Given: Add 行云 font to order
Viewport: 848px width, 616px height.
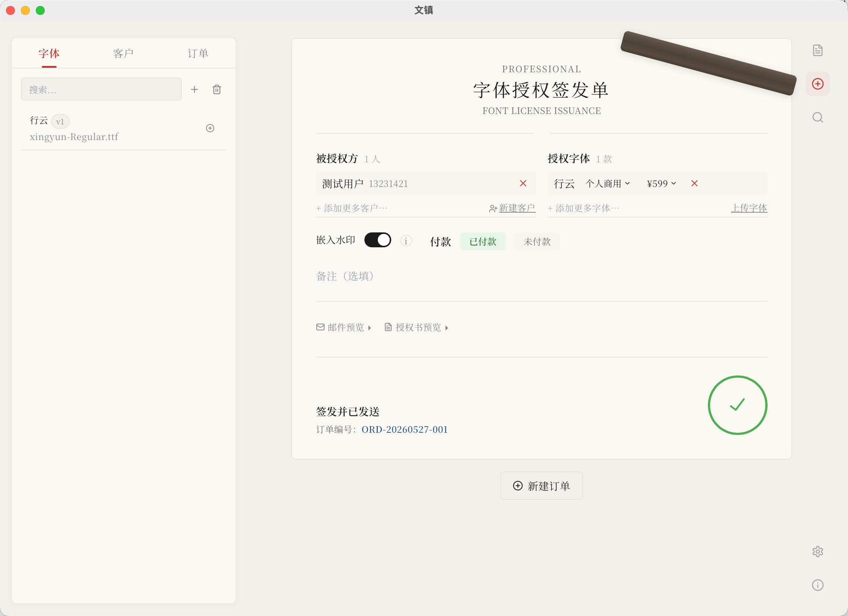Looking at the screenshot, I should [210, 128].
